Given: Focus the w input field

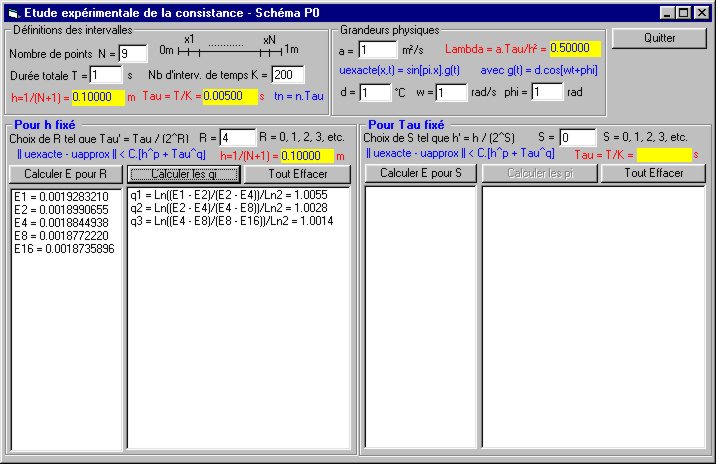Looking at the screenshot, I should point(452,92).
